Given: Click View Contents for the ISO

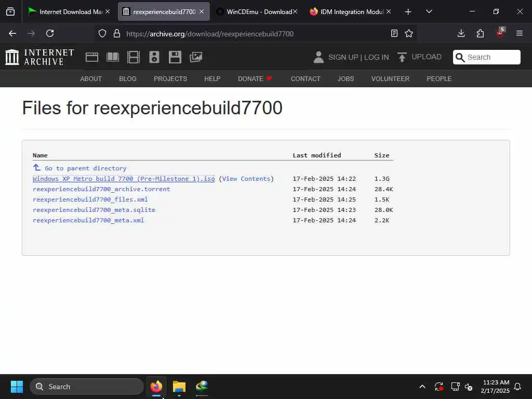Looking at the screenshot, I should tap(246, 179).
